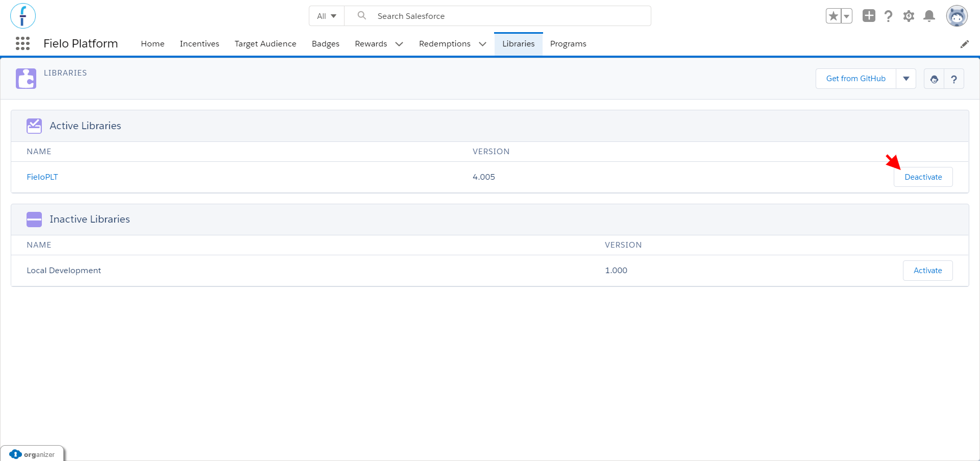Expand the Redemptions tab chevron menu
Screen dimensions: 980x461
(482, 44)
